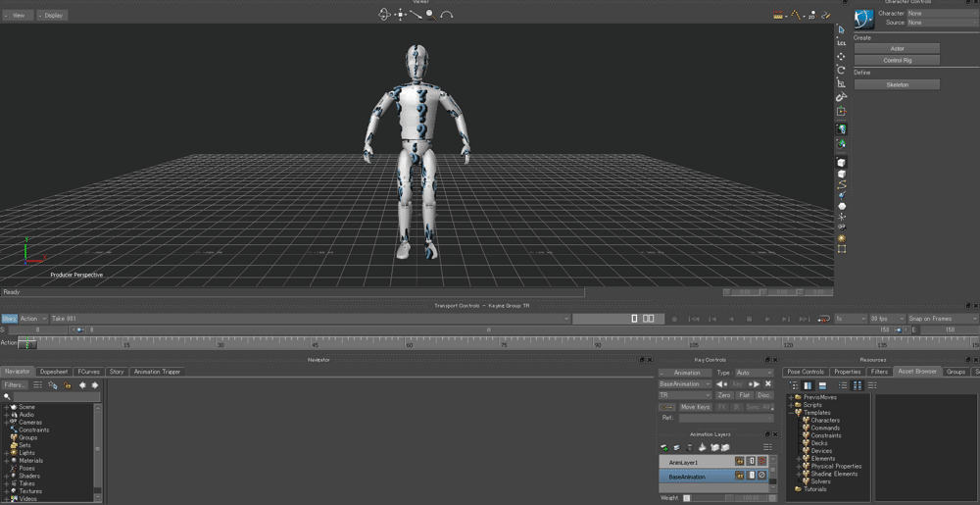Click the transport Play button
The width and height of the screenshot is (980, 505).
pyautogui.click(x=767, y=319)
